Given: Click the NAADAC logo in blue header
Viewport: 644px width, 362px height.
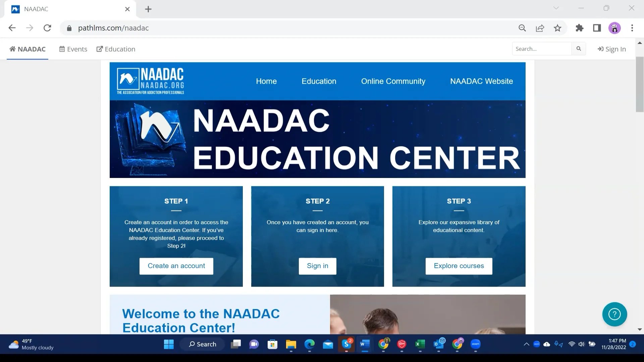Looking at the screenshot, I should pos(151,81).
